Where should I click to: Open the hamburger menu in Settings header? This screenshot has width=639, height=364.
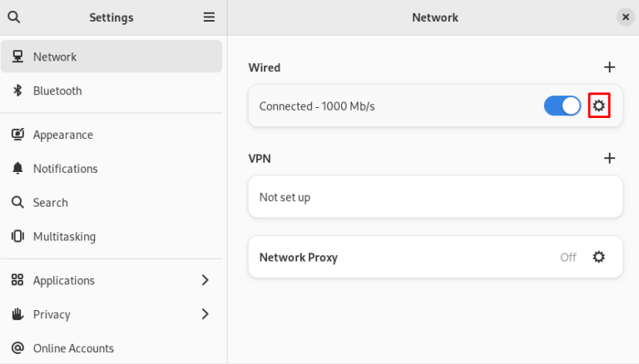coord(209,17)
